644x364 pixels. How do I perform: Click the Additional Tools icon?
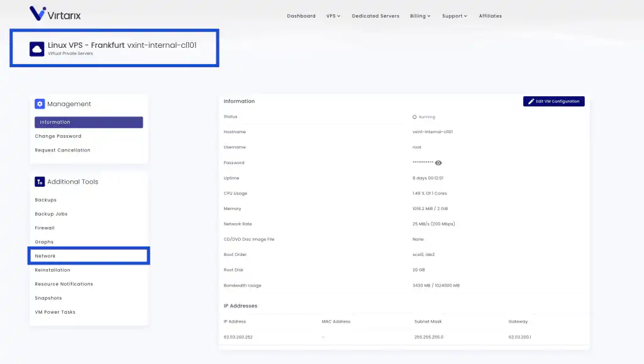[40, 182]
